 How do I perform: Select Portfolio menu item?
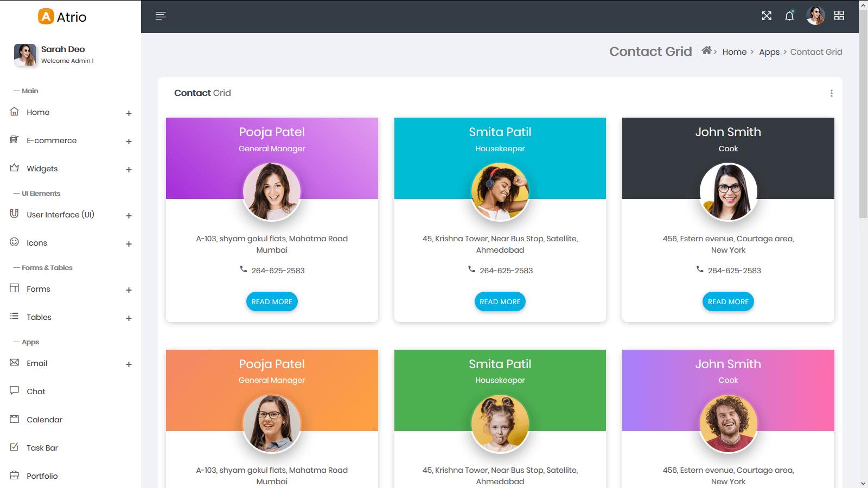(42, 476)
